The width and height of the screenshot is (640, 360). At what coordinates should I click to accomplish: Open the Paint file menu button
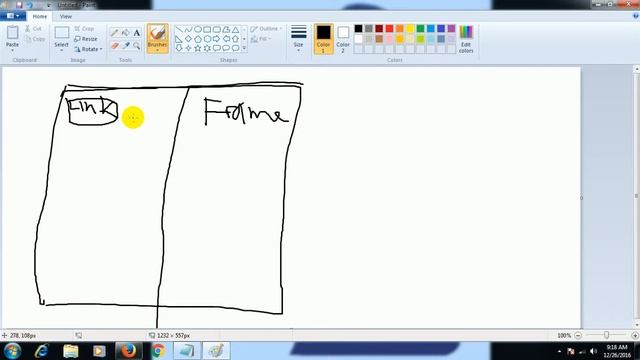(13, 16)
